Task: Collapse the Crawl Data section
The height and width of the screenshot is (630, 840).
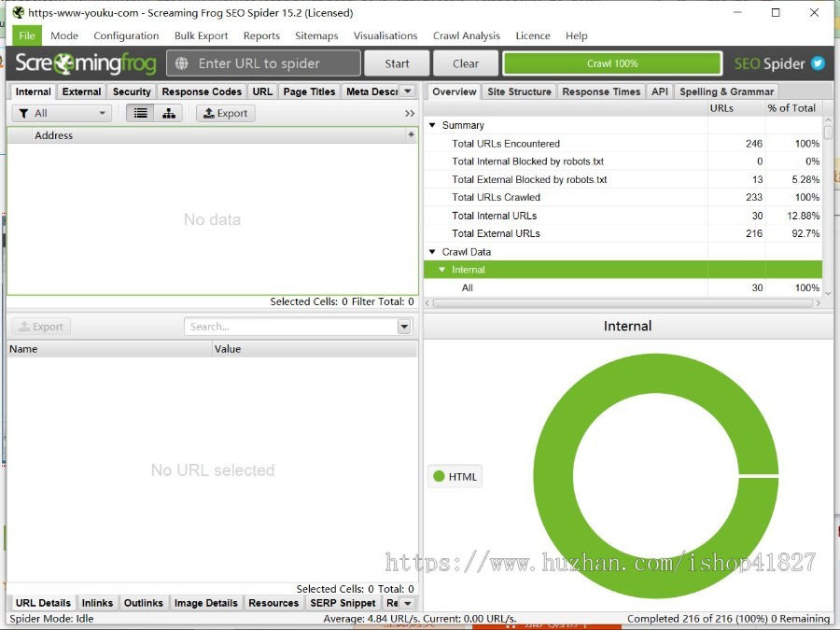Action: (432, 251)
